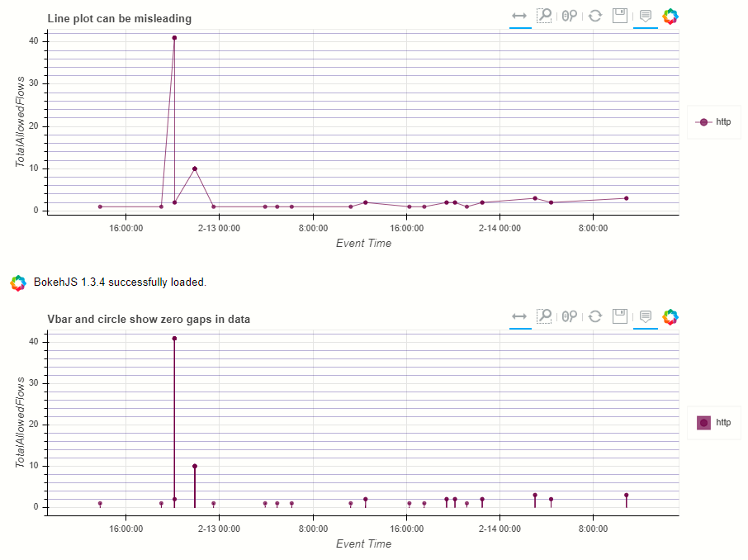
Task: Click the data point at 10 in line plot
Action: click(195, 168)
